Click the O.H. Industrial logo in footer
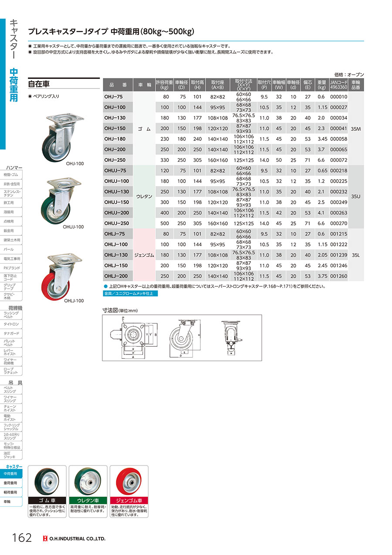392x555 pixels. point(74,539)
